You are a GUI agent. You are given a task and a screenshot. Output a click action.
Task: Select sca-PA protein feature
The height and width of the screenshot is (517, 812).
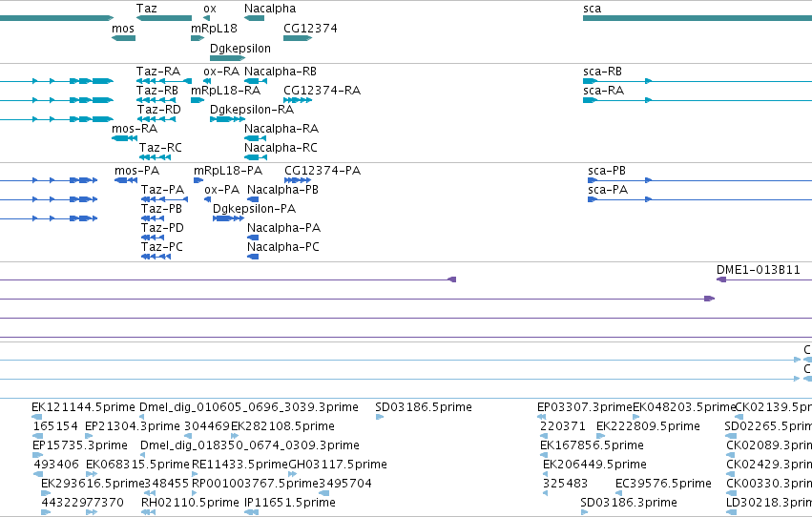click(699, 199)
